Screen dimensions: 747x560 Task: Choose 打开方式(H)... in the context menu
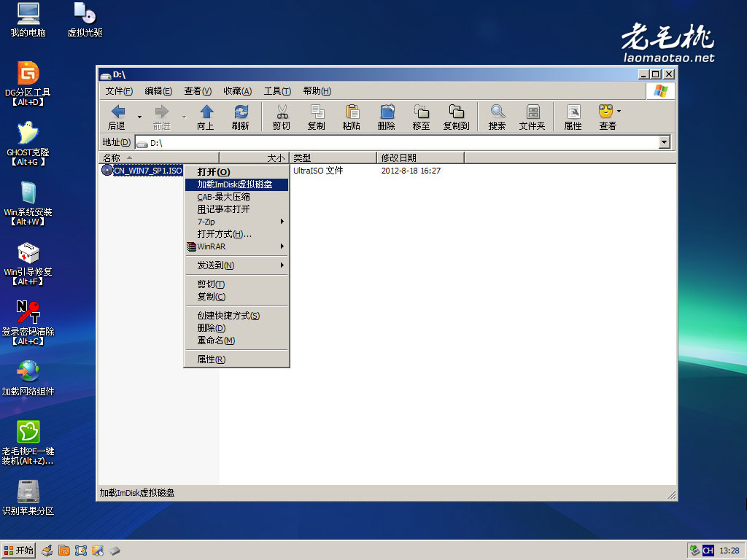click(x=237, y=234)
